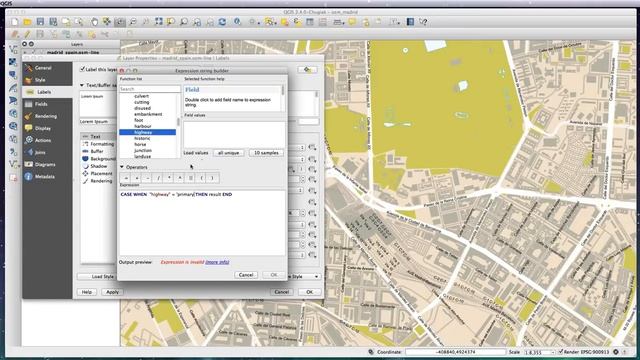Click the Add Raster Layer sidebar icon
This screenshot has width=640, height=360.
click(13, 62)
